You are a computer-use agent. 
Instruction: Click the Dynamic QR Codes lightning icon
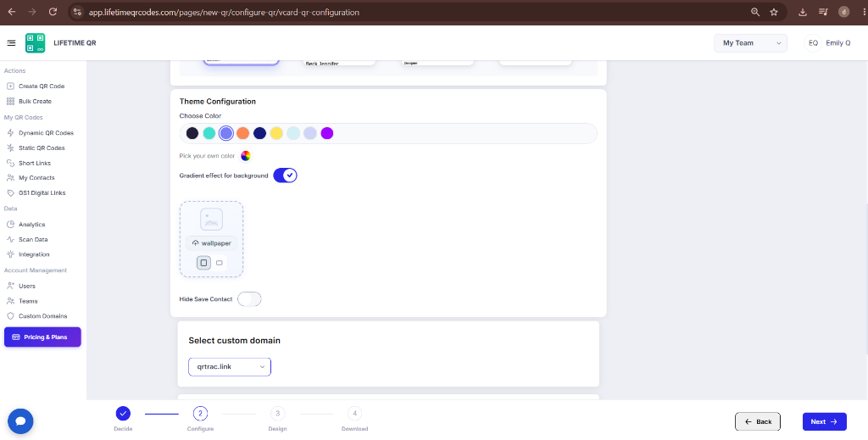pyautogui.click(x=10, y=133)
